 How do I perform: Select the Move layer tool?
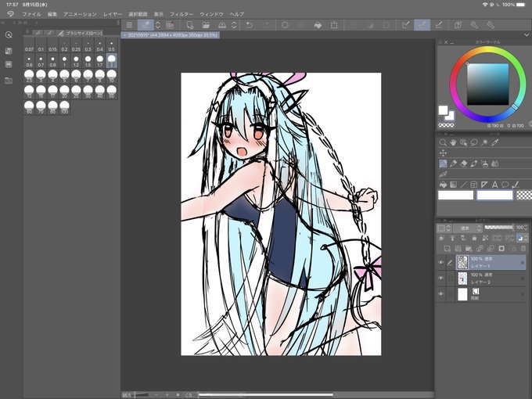click(443, 153)
